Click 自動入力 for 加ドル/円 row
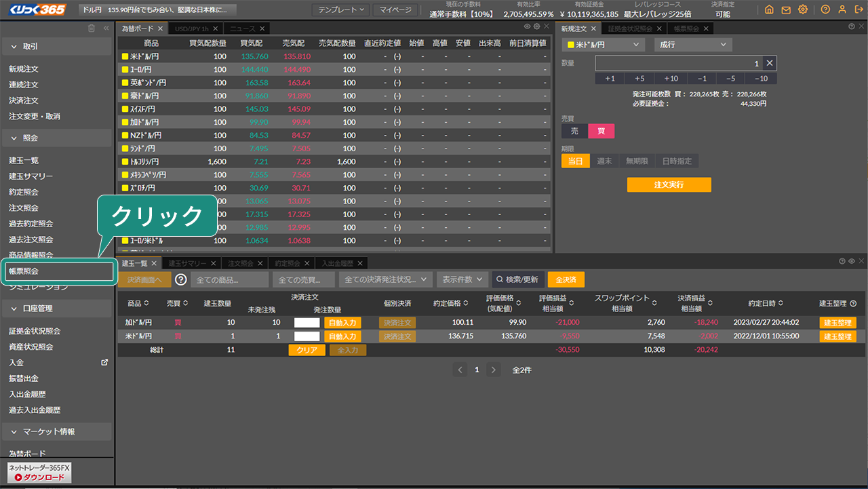 342,323
